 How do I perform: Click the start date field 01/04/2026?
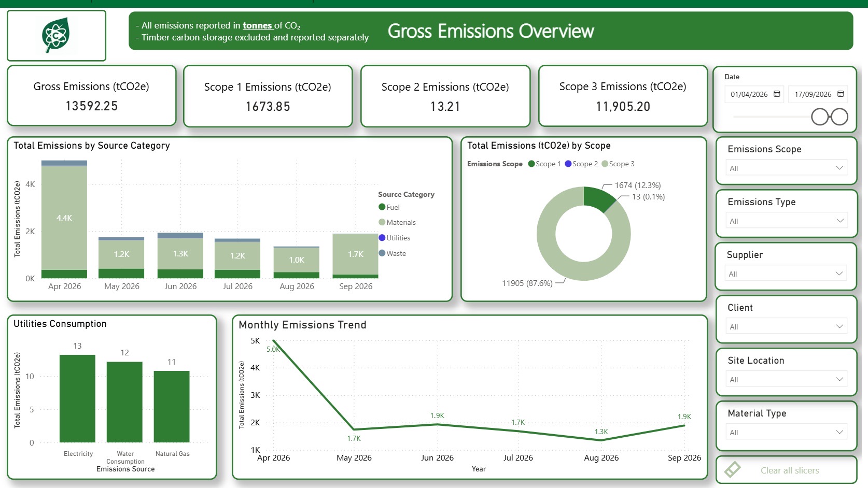754,94
